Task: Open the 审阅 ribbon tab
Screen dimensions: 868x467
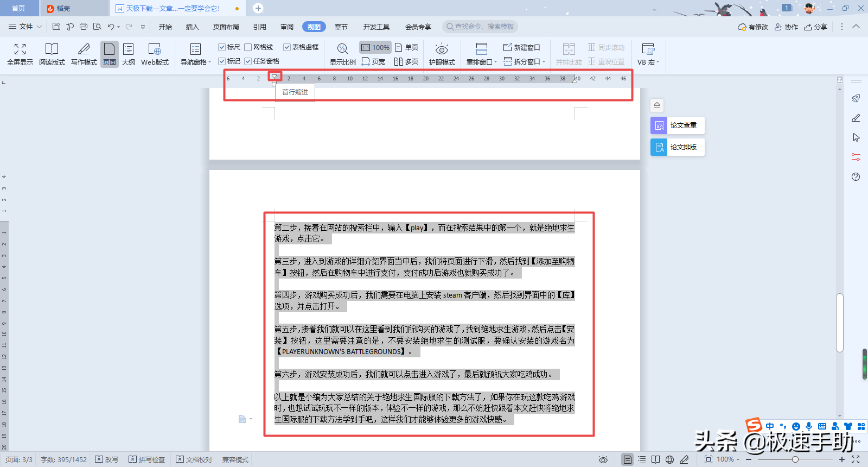Action: pos(287,27)
